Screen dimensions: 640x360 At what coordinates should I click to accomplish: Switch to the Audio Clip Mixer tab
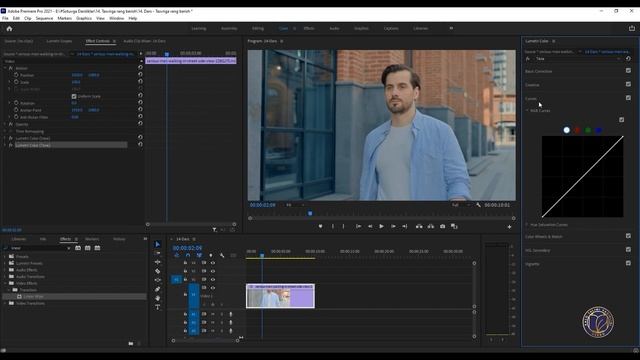(144, 41)
